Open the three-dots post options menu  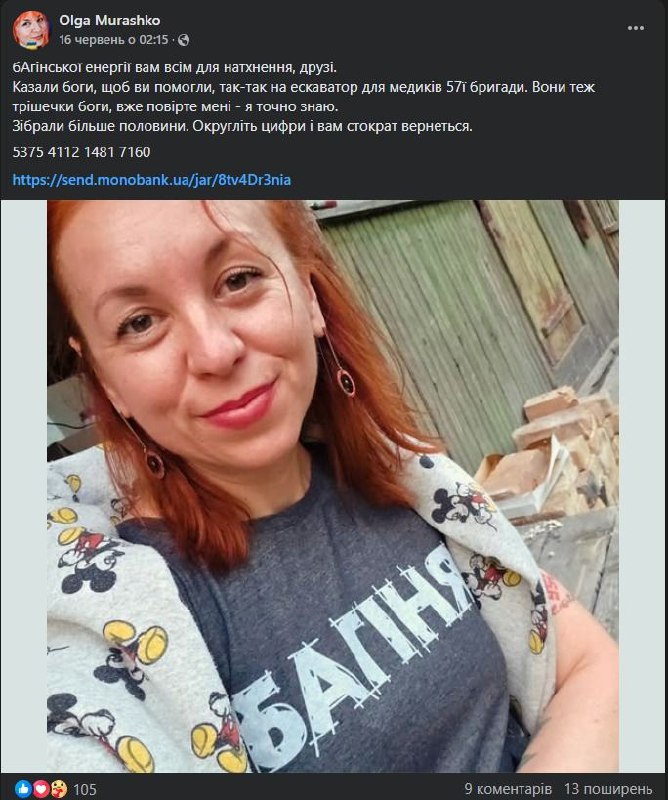[x=636, y=28]
